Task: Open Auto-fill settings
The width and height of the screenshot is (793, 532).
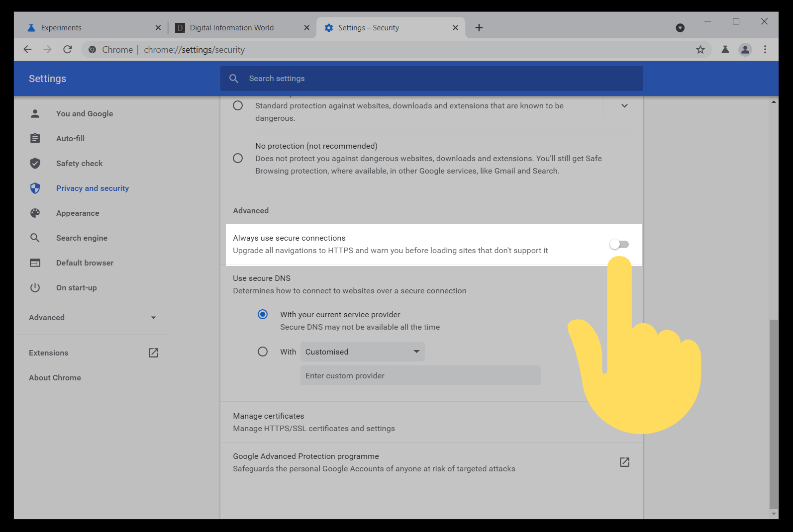Action: (x=70, y=138)
